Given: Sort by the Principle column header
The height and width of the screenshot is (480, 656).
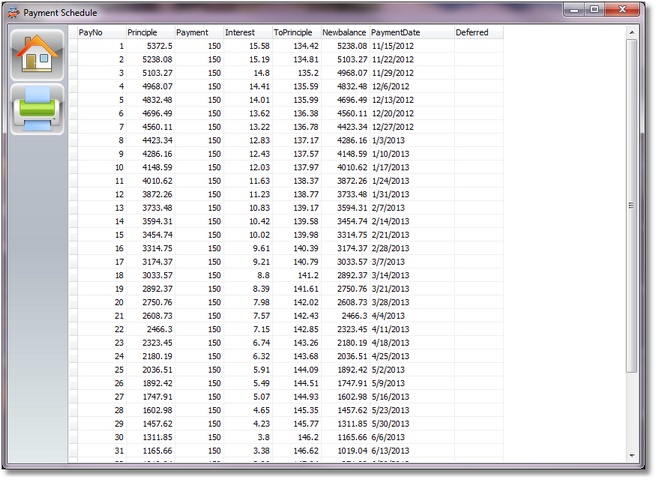Looking at the screenshot, I should pyautogui.click(x=149, y=32).
